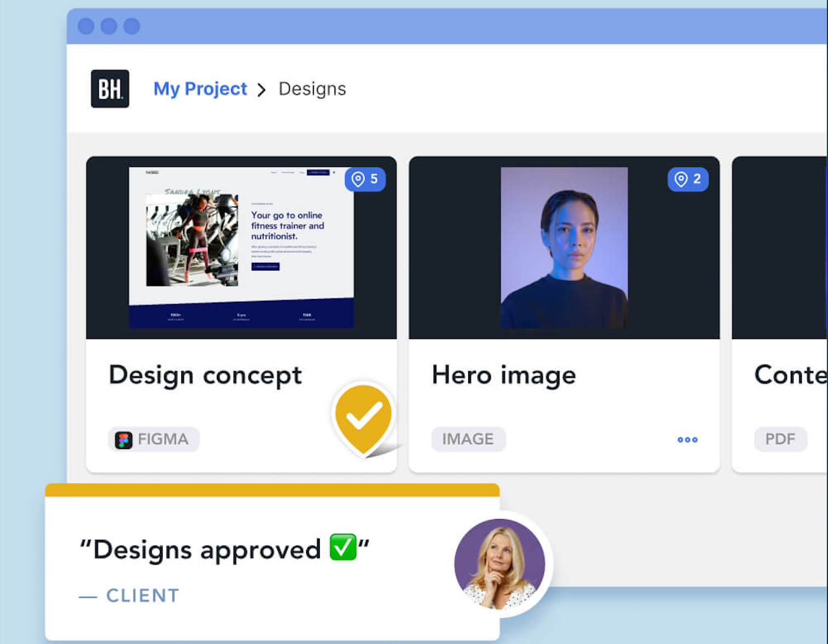
Task: Click the BH logo icon
Action: 110,89
